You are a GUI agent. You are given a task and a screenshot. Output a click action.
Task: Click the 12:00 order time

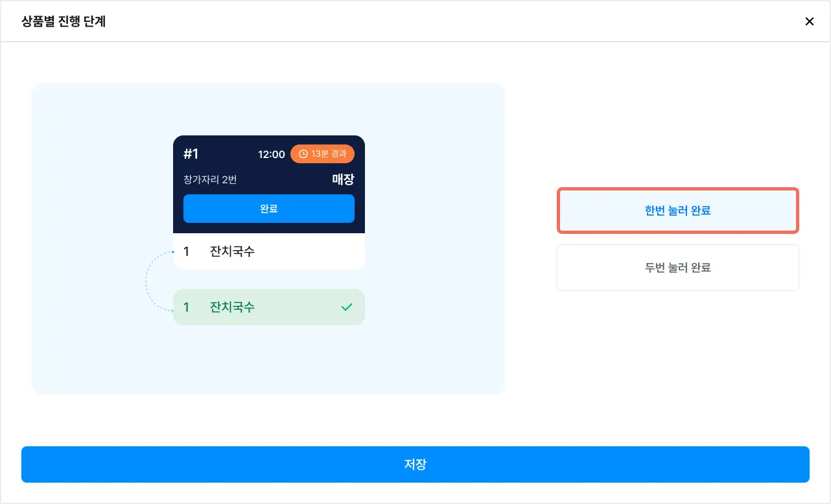[x=271, y=154]
